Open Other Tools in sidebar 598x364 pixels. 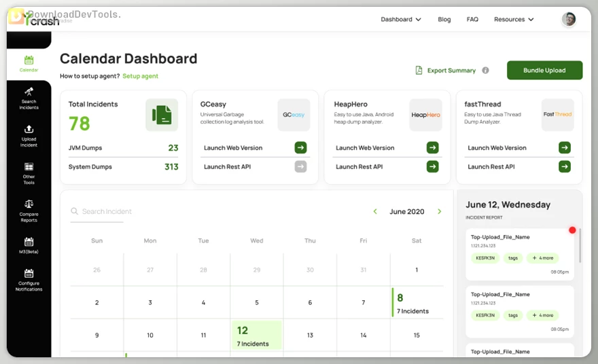tap(29, 173)
